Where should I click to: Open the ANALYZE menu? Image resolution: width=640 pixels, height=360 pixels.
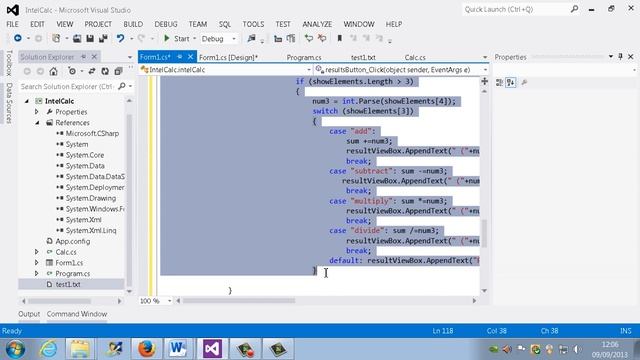pos(317,24)
